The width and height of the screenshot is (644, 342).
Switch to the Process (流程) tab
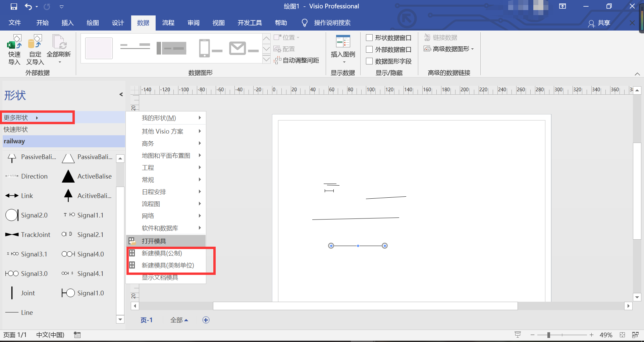pyautogui.click(x=168, y=23)
